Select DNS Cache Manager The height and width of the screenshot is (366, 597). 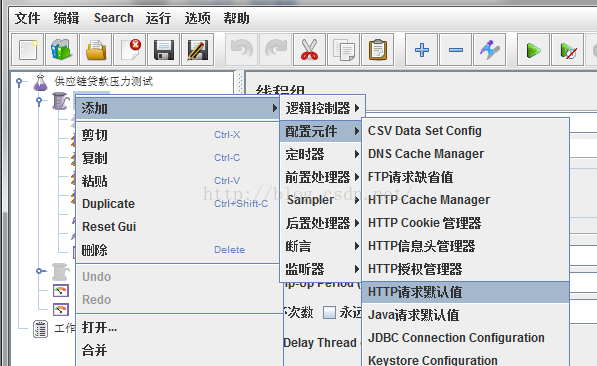click(465, 154)
